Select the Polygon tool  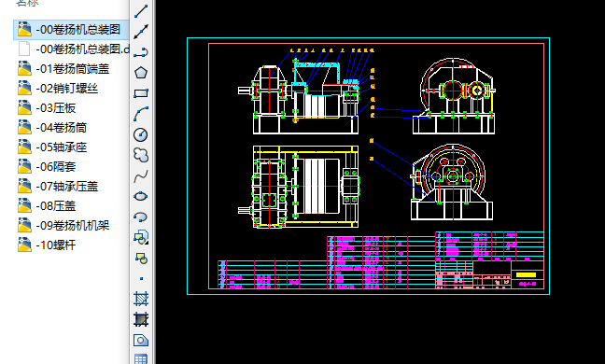tap(141, 73)
